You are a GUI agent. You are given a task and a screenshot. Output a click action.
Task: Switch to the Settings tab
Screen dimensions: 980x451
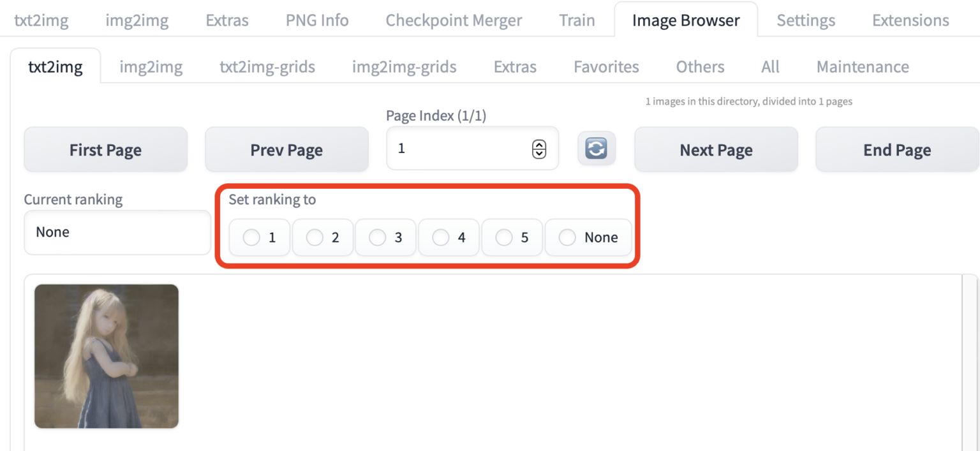click(805, 20)
